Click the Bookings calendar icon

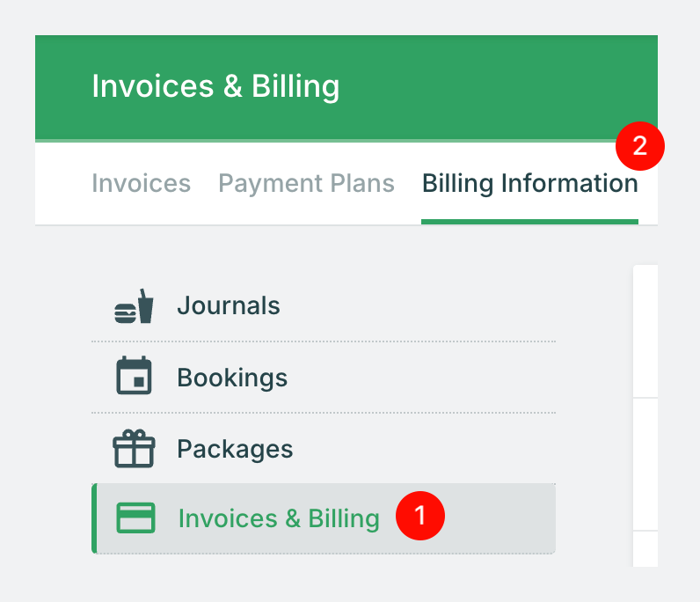[134, 377]
